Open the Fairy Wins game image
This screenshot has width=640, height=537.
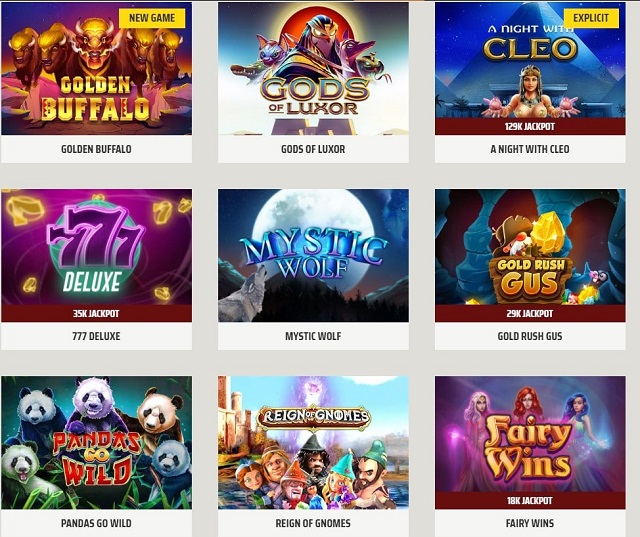coord(530,434)
